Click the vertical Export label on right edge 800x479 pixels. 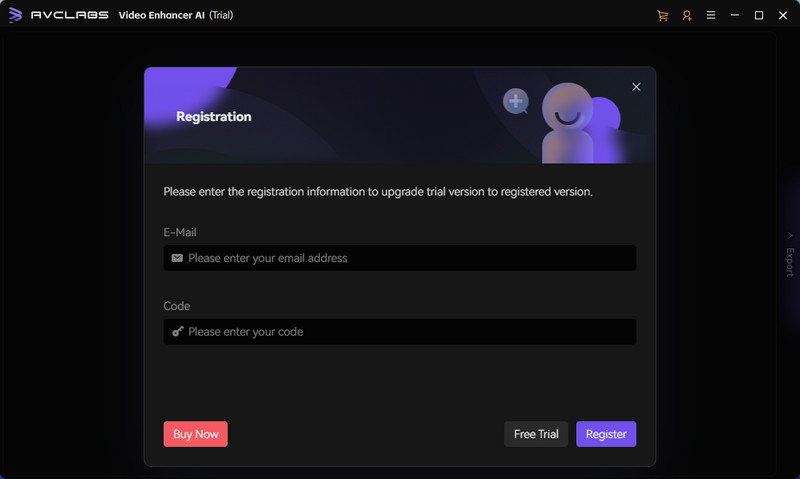coord(790,262)
